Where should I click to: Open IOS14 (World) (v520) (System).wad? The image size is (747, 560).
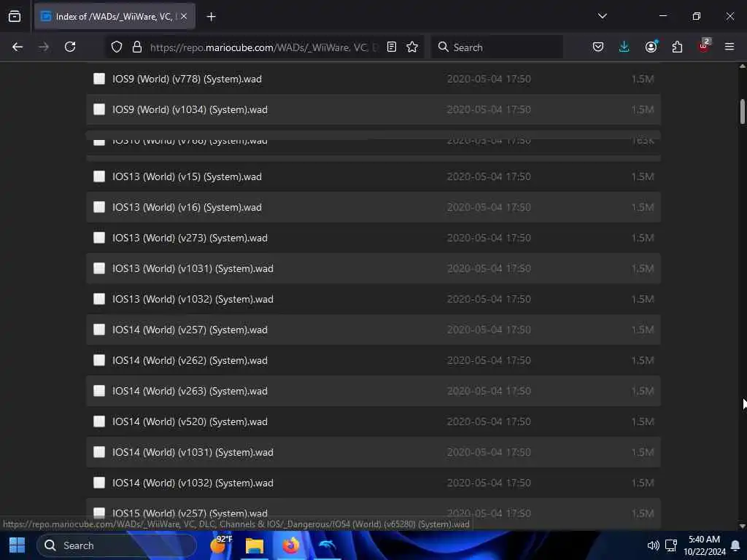190,421
